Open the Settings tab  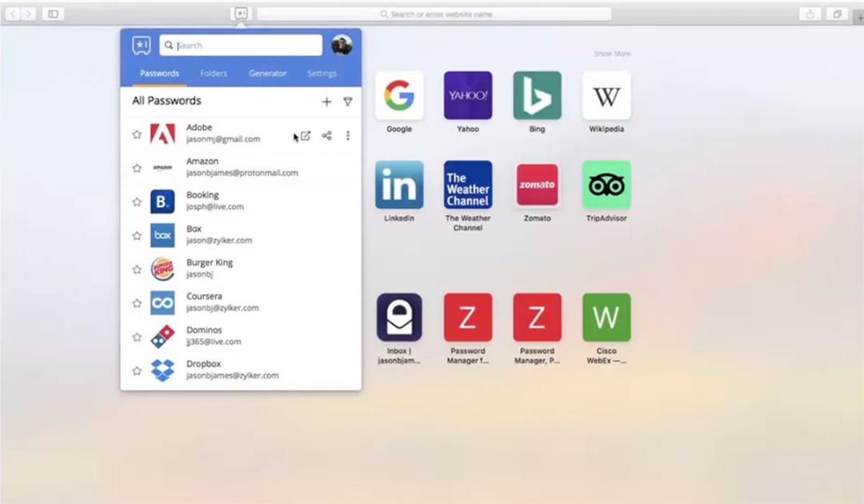(x=322, y=74)
